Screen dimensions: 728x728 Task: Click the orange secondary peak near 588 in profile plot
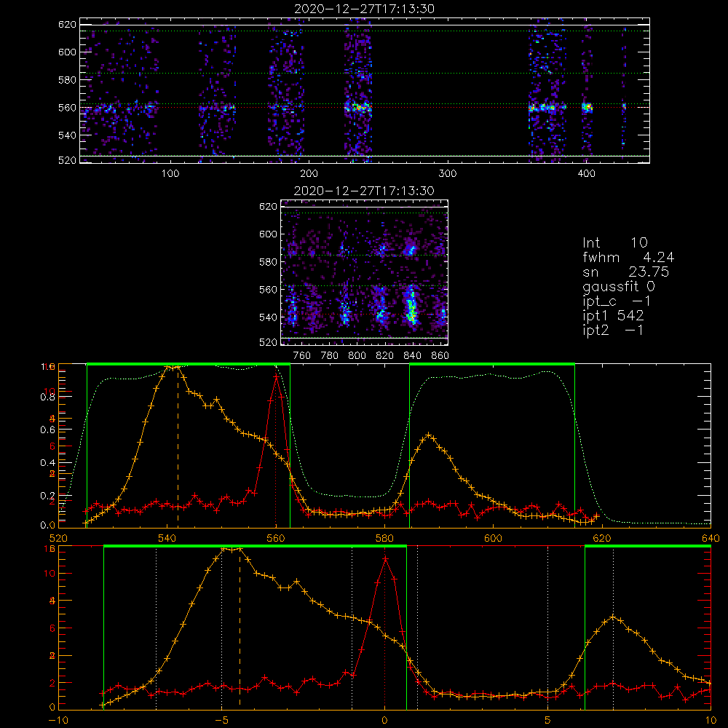[429, 435]
